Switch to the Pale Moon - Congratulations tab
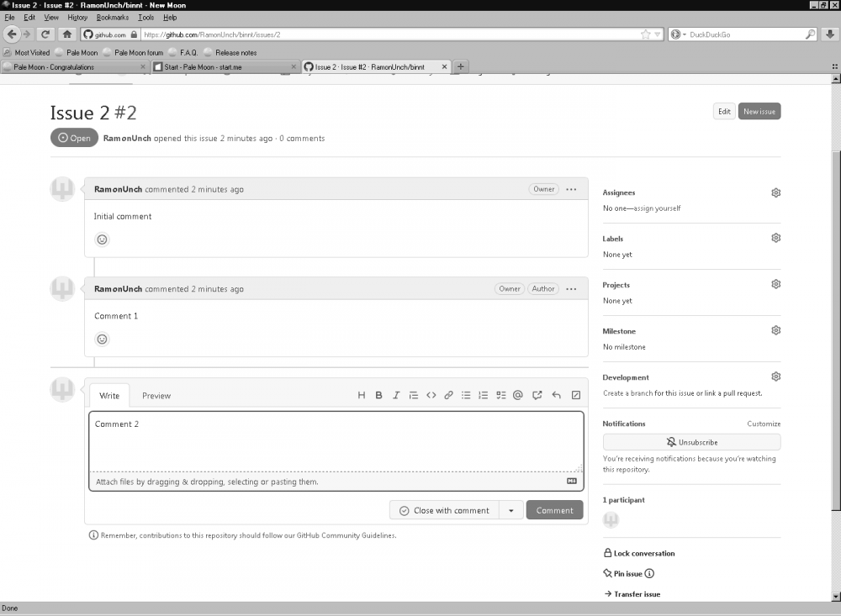This screenshot has width=841, height=616. point(74,67)
